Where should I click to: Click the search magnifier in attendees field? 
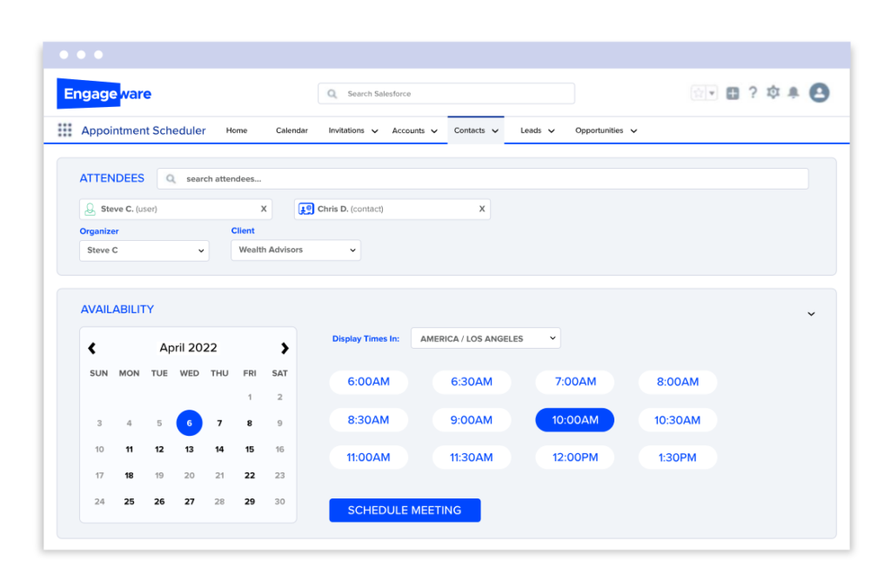click(172, 178)
